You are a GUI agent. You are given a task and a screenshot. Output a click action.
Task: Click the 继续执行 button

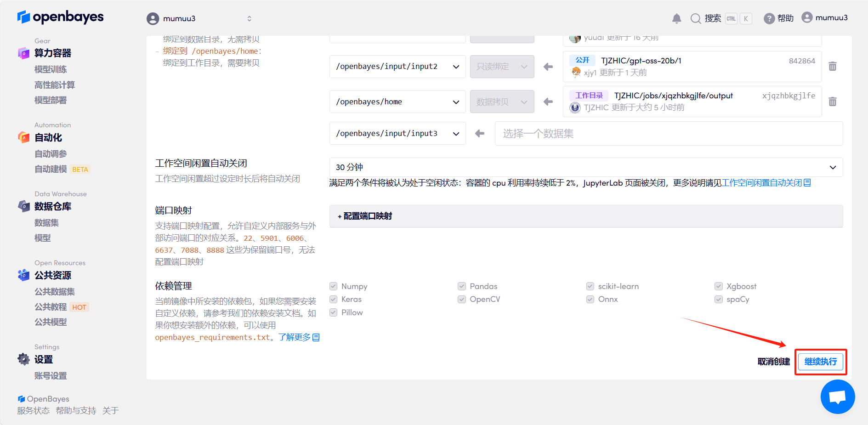820,362
